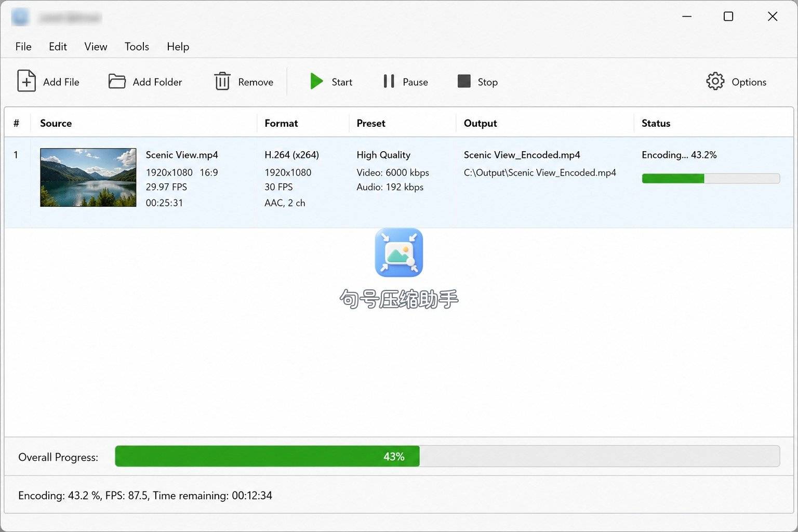This screenshot has height=532, width=798.
Task: Pause the encoding job
Action: (x=389, y=82)
